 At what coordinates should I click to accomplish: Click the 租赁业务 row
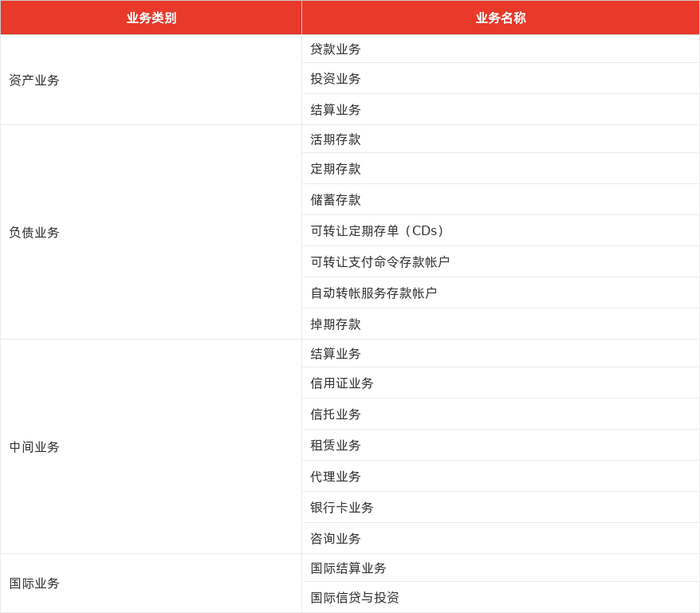501,445
